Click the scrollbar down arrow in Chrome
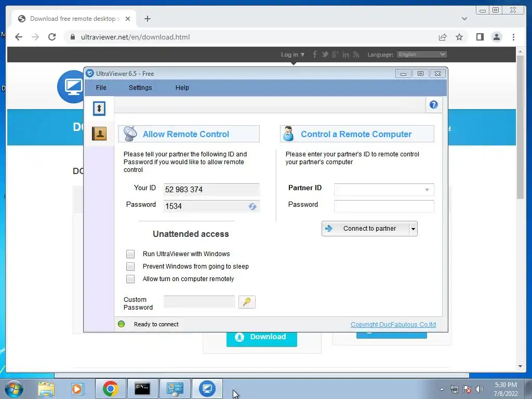 click(x=520, y=366)
